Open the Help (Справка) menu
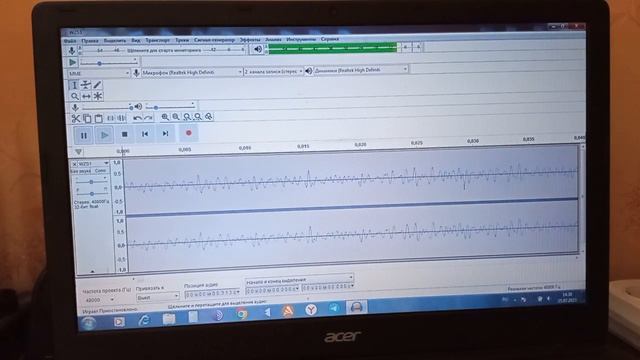This screenshot has height=360, width=640. [329, 39]
